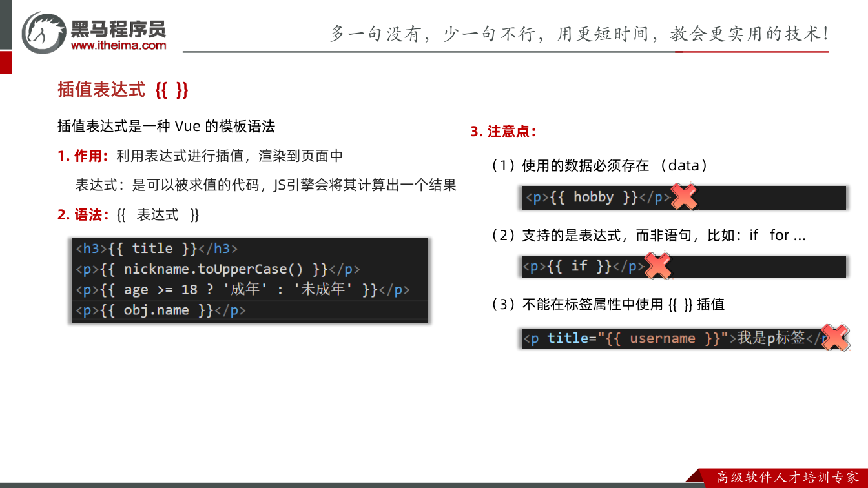Viewport: 868px width, 488px height.
Task: Open the www.itheima.com link
Action: (118, 45)
